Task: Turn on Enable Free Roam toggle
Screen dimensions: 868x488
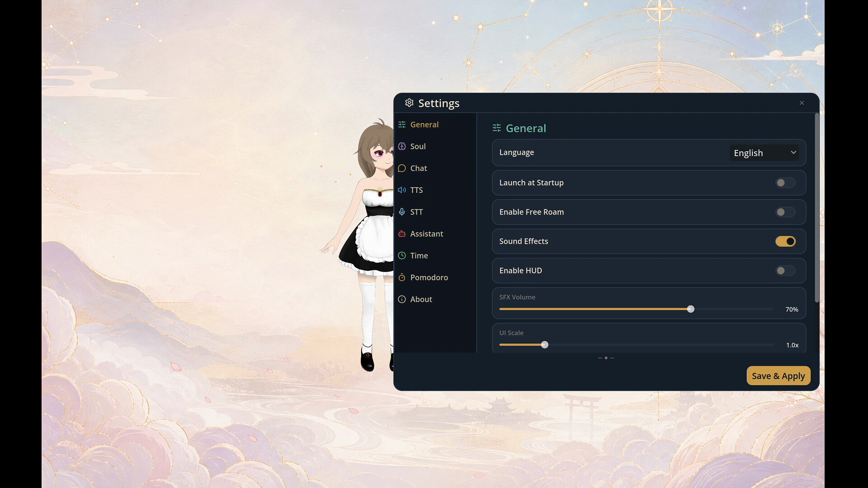Action: [785, 212]
